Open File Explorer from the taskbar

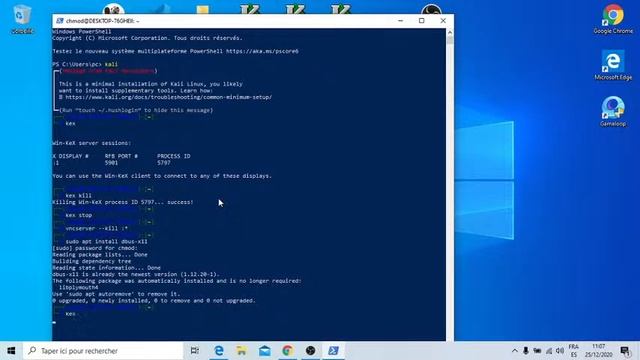click(242, 351)
